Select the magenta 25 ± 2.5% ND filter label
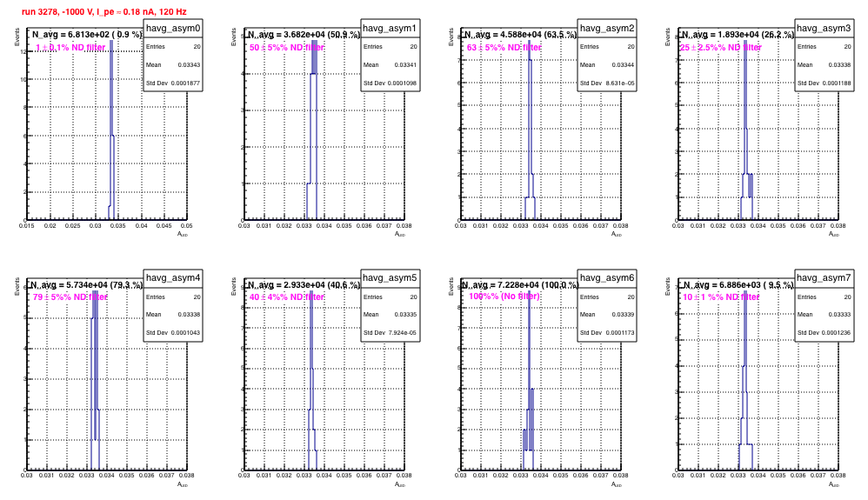Screen dimensions: 868x500 721,48
